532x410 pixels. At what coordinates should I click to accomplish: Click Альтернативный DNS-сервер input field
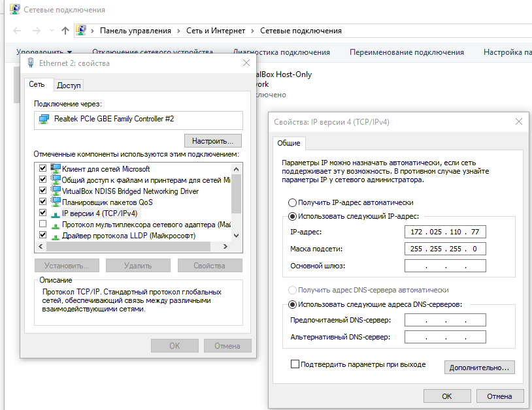[445, 337]
